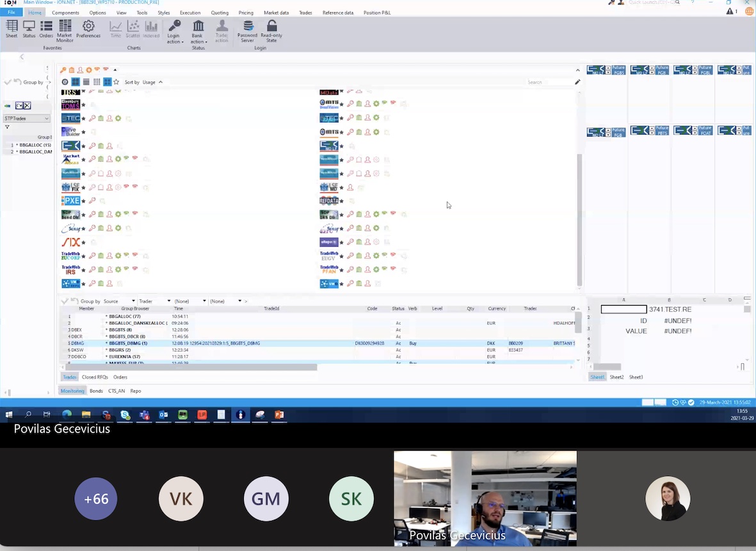Toggle the Read-only State lock

271,29
